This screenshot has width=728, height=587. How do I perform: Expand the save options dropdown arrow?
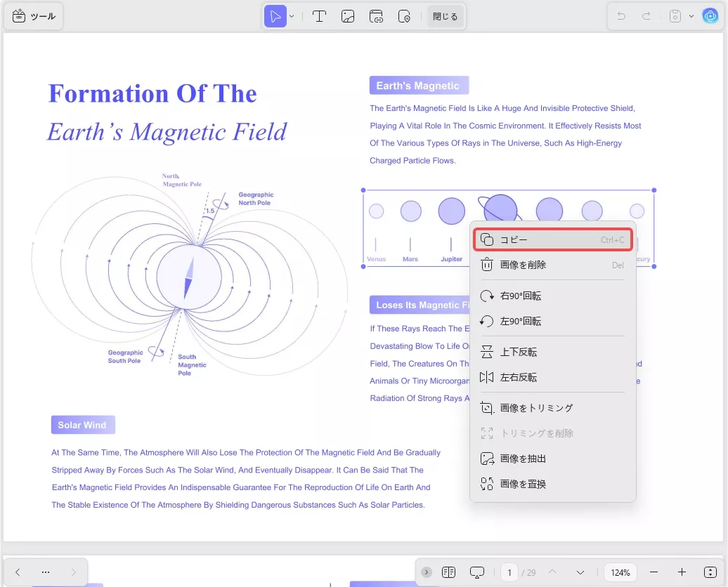coord(691,16)
